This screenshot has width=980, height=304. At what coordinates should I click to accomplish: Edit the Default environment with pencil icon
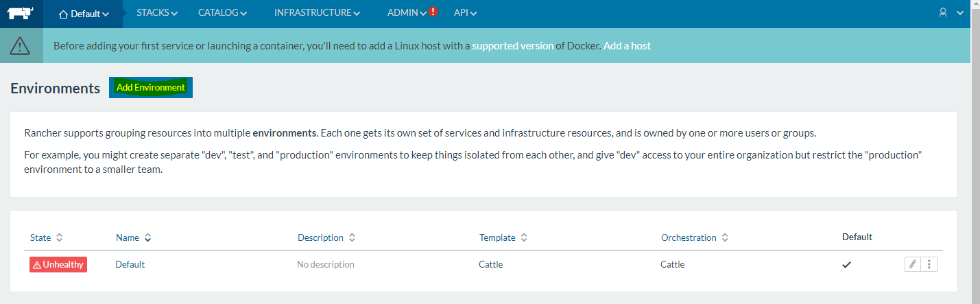913,264
